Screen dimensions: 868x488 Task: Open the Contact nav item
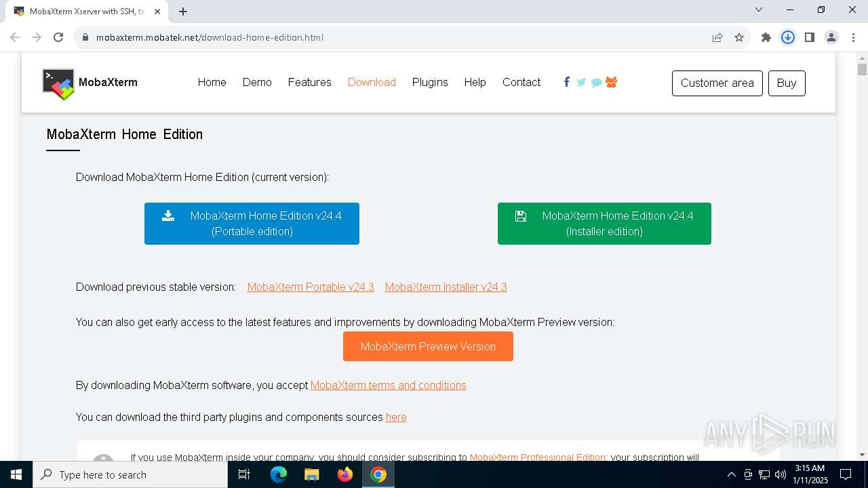521,82
